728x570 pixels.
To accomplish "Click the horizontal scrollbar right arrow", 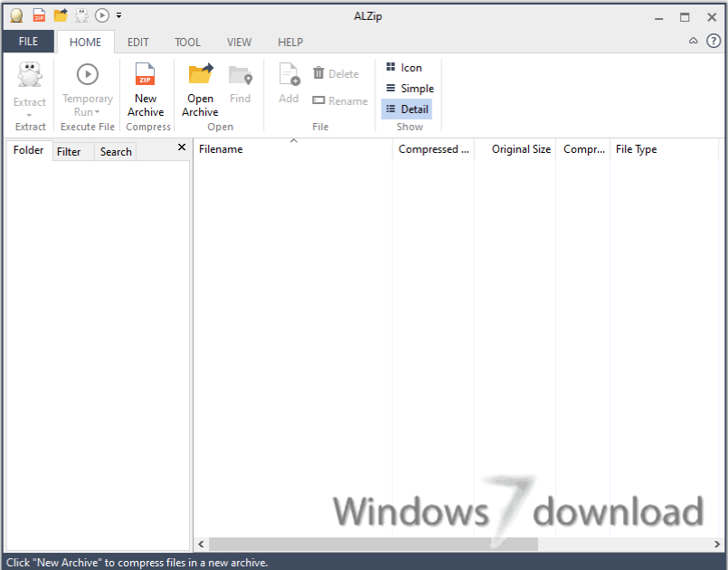I will pos(717,544).
